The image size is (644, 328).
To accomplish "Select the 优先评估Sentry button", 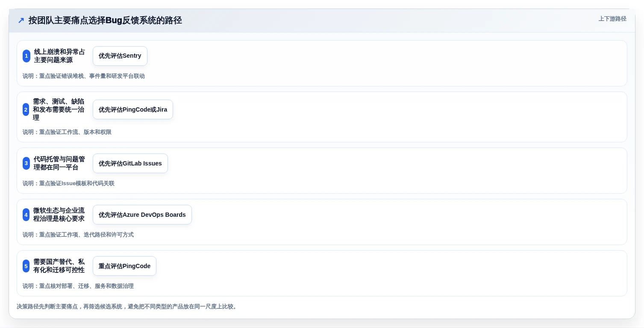I will click(120, 56).
